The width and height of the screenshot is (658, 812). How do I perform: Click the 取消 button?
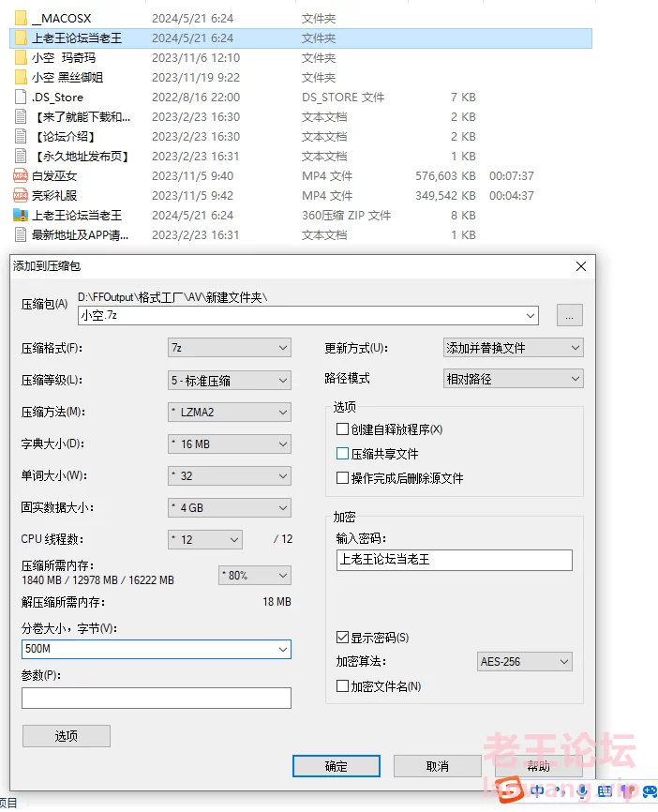click(437, 766)
